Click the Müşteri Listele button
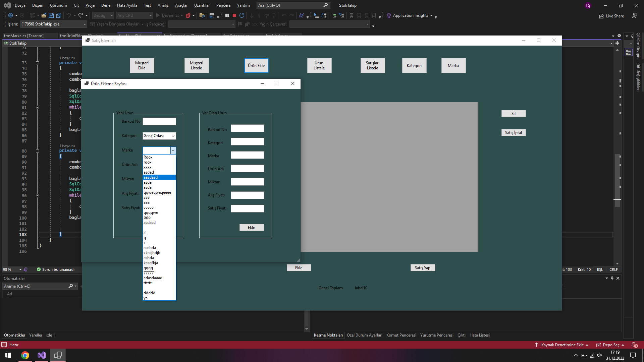 197,65
